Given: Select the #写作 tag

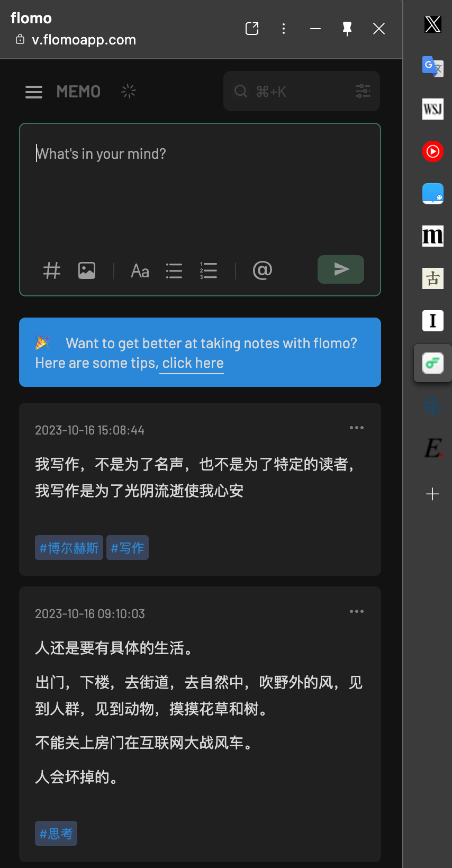Looking at the screenshot, I should (x=128, y=547).
